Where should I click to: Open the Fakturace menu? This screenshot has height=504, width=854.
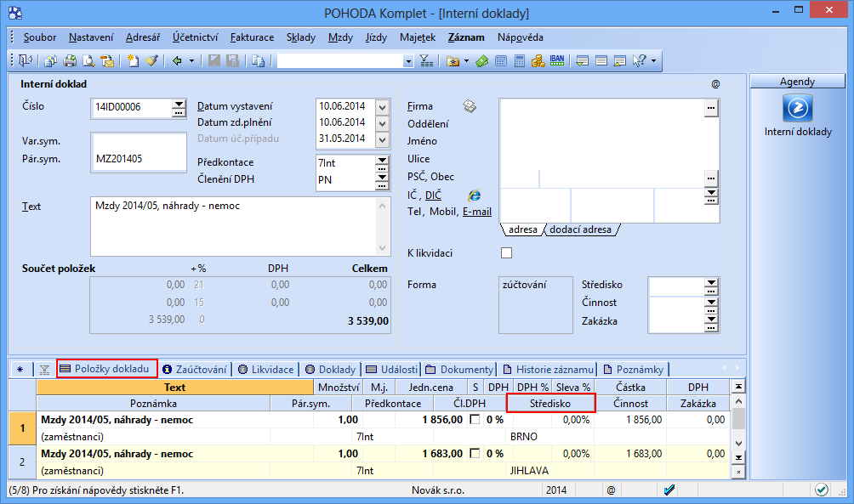[x=252, y=37]
